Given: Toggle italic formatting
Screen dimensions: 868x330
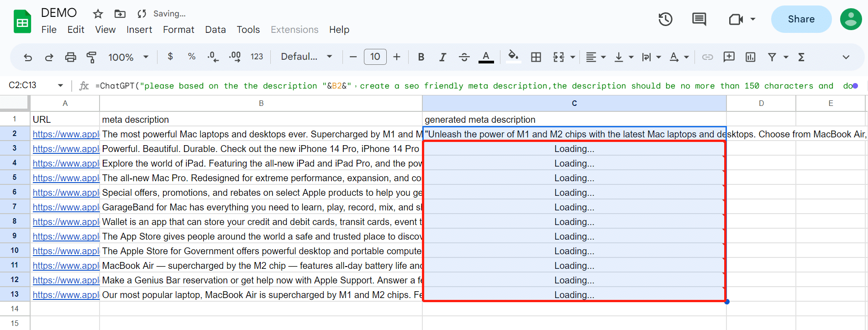Looking at the screenshot, I should point(442,57).
